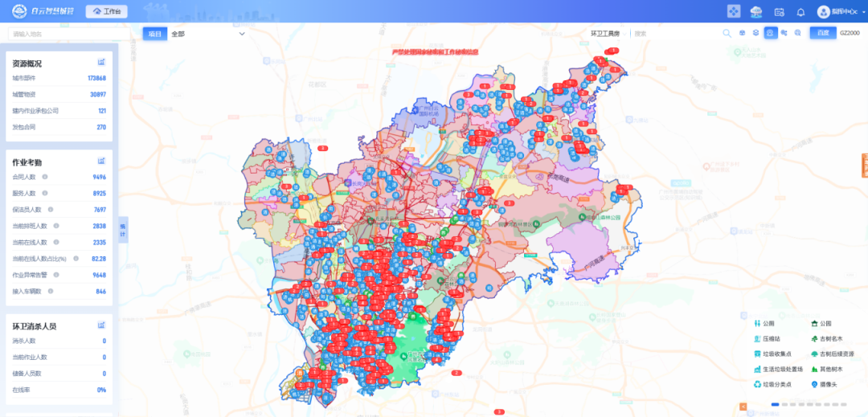The height and width of the screenshot is (417, 868).
Task: Click the chart icon in 作业考勤 panel
Action: (x=101, y=161)
